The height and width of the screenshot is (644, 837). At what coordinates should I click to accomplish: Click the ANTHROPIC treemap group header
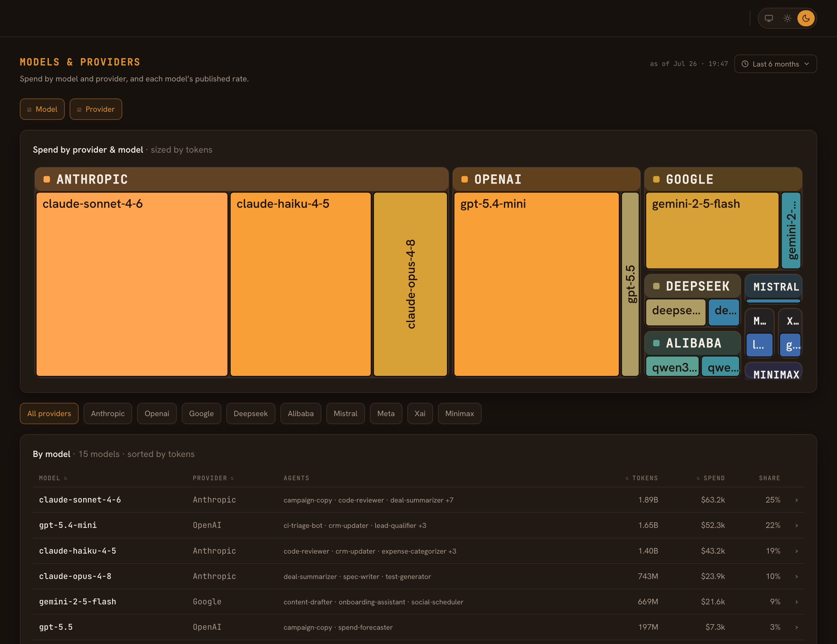tap(241, 179)
